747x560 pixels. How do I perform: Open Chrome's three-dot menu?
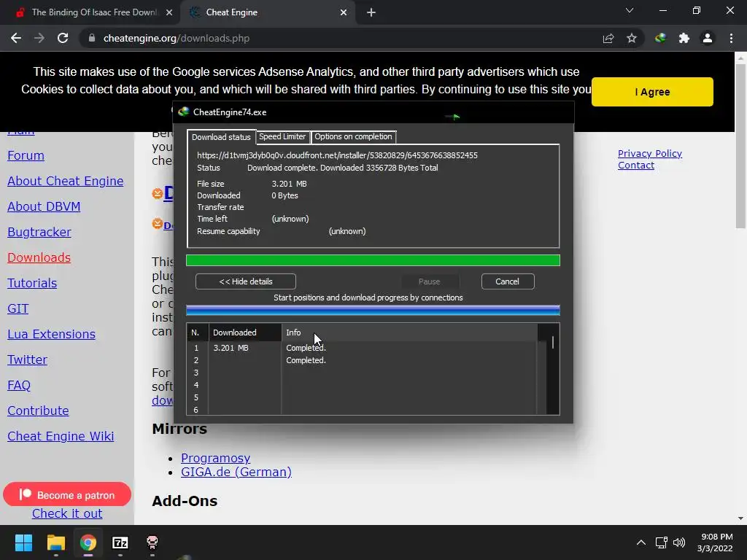(731, 38)
